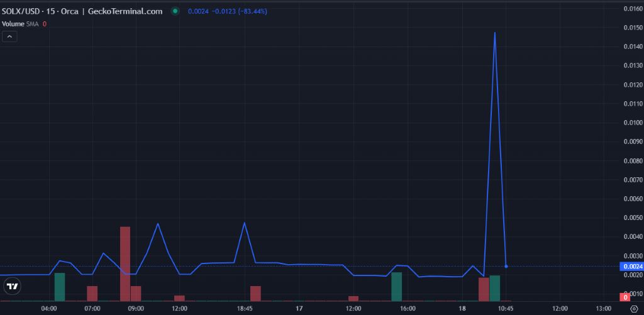
Task: Click the price spike peak near 0.0150
Action: (x=495, y=32)
